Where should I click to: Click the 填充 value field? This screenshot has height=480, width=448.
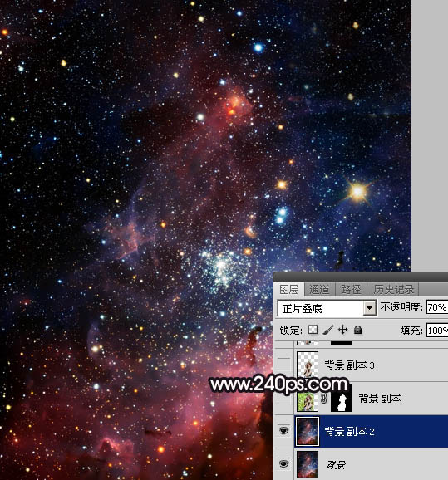point(437,331)
